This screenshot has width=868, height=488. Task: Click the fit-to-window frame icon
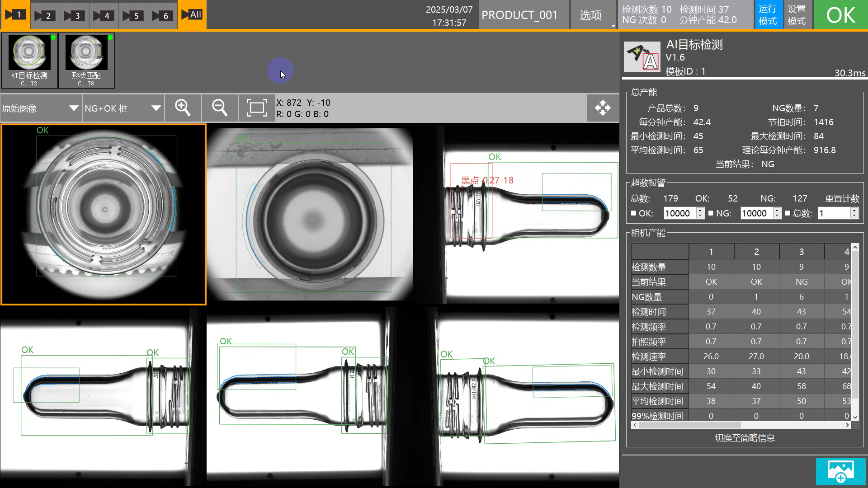click(256, 108)
